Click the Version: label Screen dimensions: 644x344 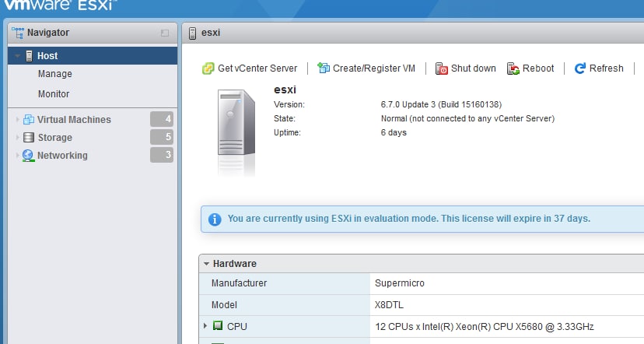pos(289,104)
